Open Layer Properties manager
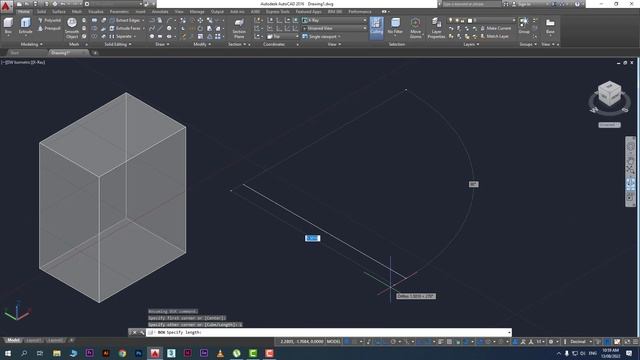 (436, 28)
